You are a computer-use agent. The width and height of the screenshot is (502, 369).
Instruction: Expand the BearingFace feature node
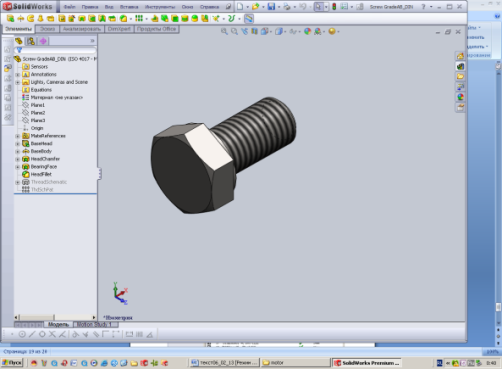click(x=18, y=167)
